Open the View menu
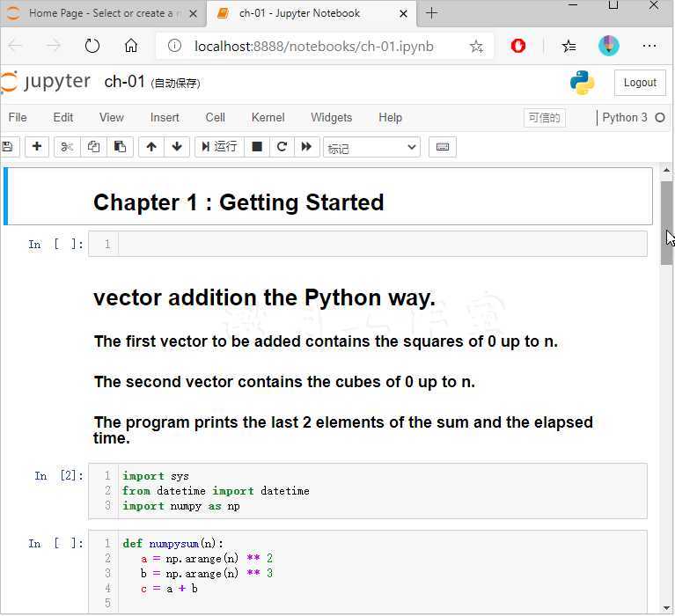Screen dimensions: 675x616 tap(112, 117)
